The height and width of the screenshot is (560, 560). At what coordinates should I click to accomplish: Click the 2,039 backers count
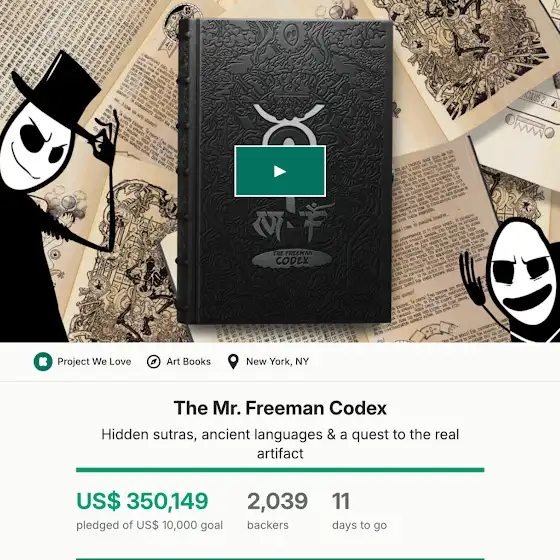pos(278,501)
